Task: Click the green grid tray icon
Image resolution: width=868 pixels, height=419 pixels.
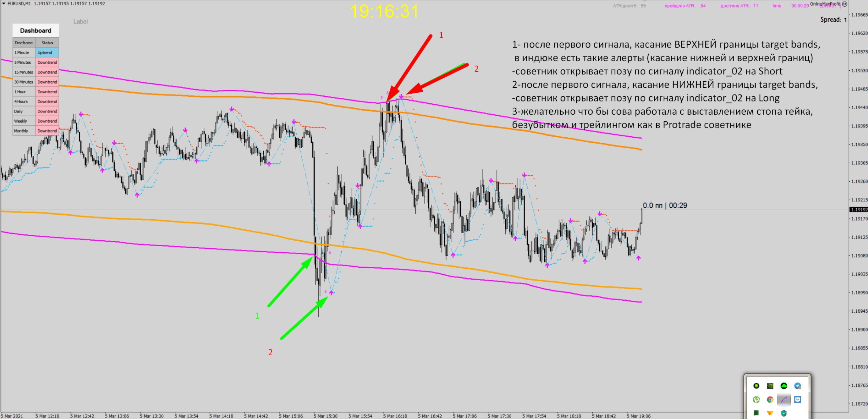Action: coord(756,413)
